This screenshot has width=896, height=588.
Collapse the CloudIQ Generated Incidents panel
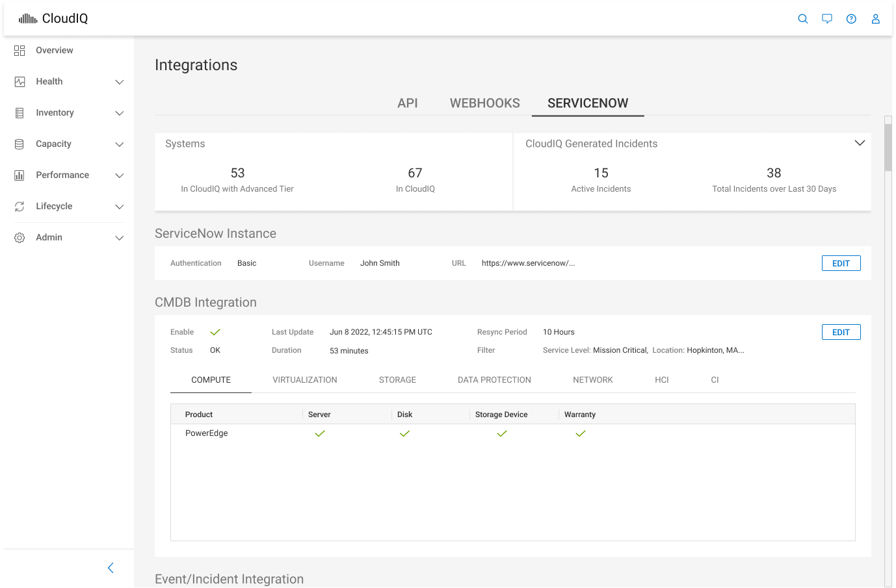[860, 143]
